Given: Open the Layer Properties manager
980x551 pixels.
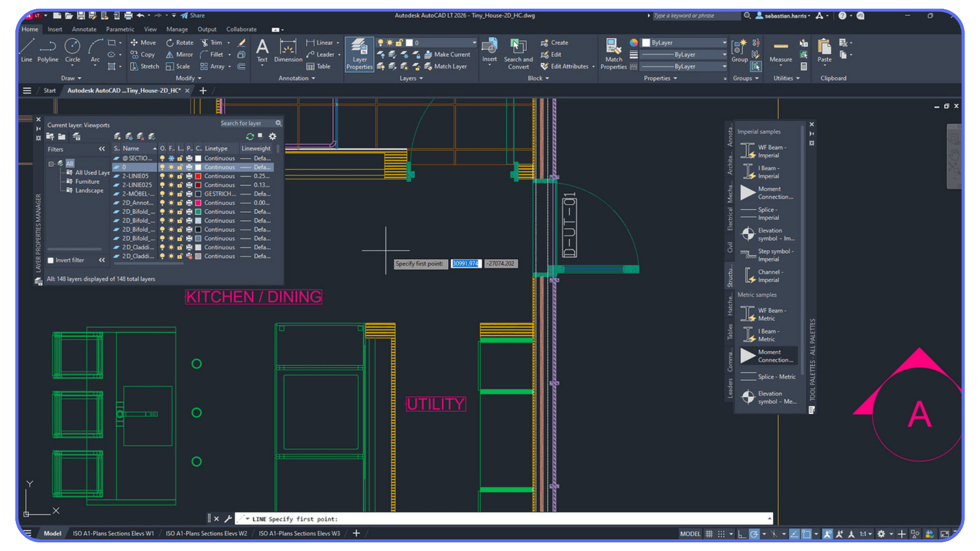Looking at the screenshot, I should 359,54.
